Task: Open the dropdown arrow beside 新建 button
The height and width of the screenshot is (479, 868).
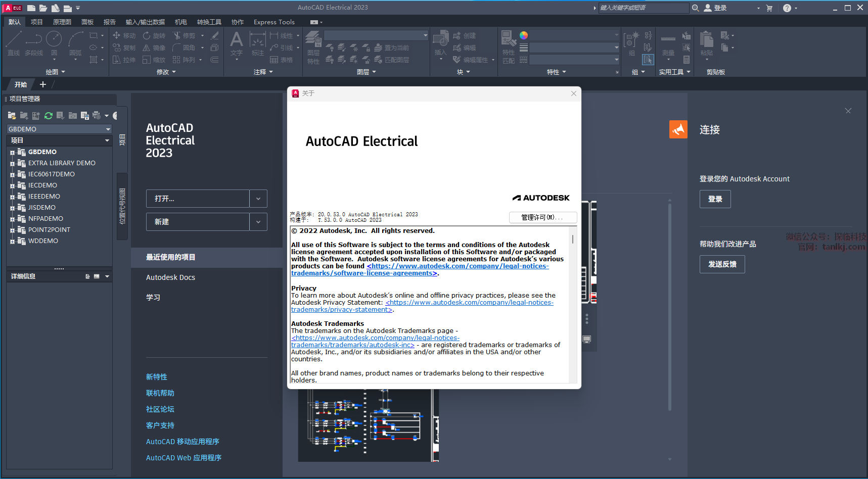Action: (x=258, y=222)
